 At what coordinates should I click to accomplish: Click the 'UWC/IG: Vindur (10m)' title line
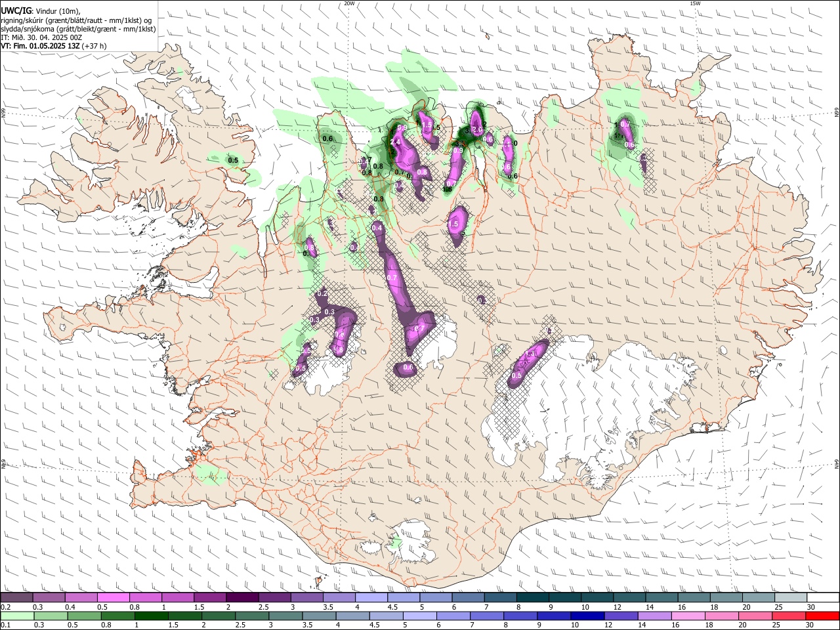click(x=41, y=11)
